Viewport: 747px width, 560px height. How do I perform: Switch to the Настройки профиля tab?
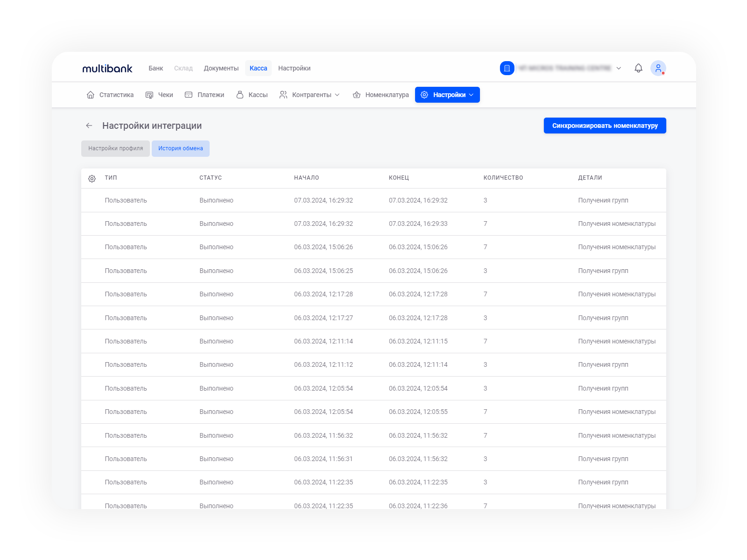pos(115,148)
